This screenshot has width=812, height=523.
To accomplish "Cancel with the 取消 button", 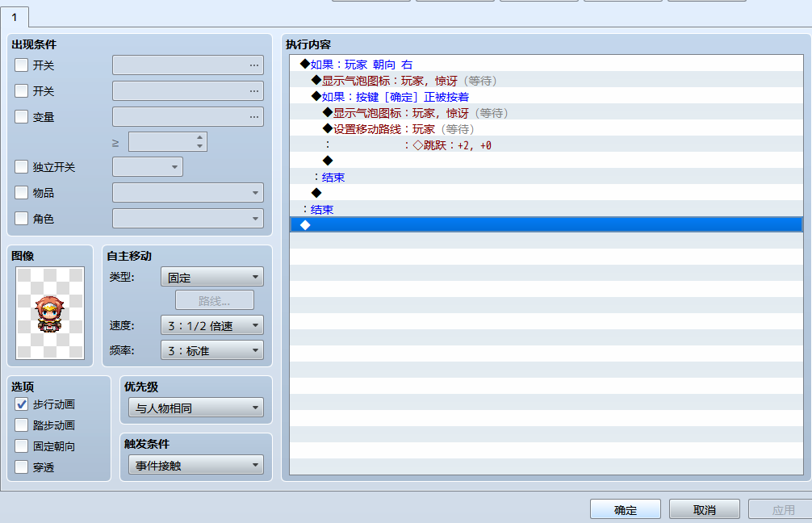I will [x=705, y=509].
